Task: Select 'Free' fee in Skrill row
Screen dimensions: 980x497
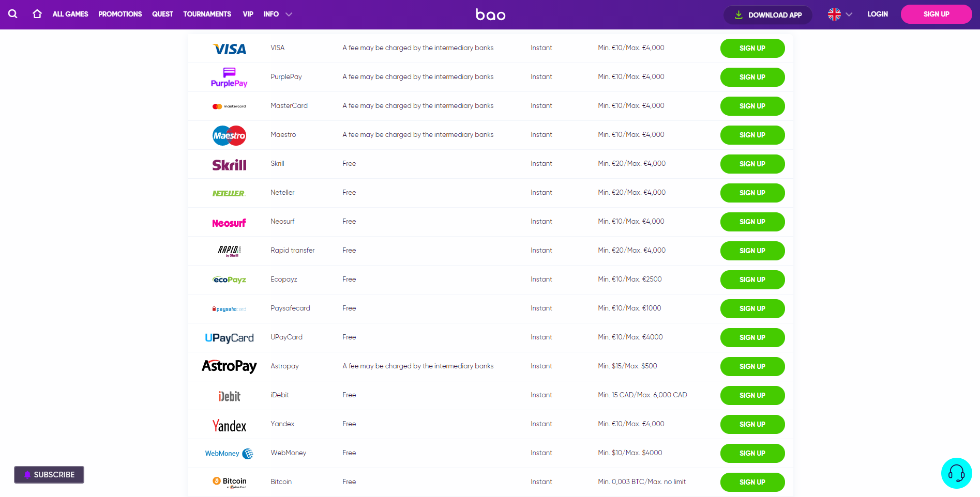Action: click(x=349, y=163)
